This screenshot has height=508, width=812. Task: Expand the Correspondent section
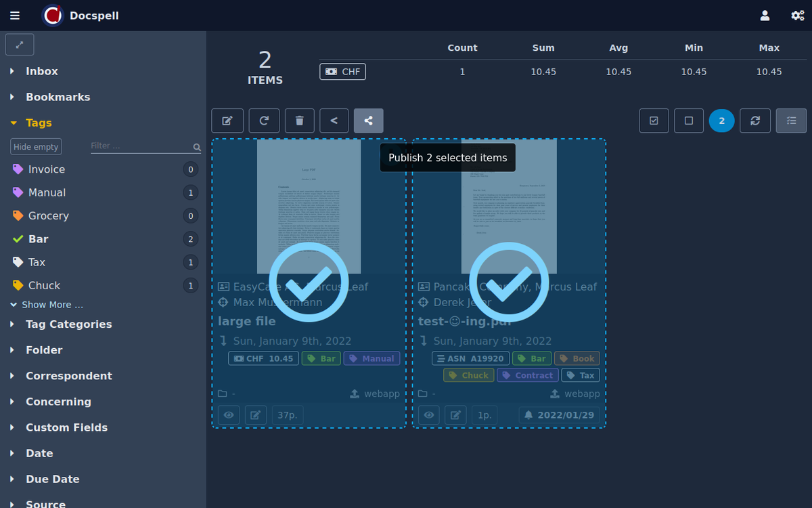(68, 376)
